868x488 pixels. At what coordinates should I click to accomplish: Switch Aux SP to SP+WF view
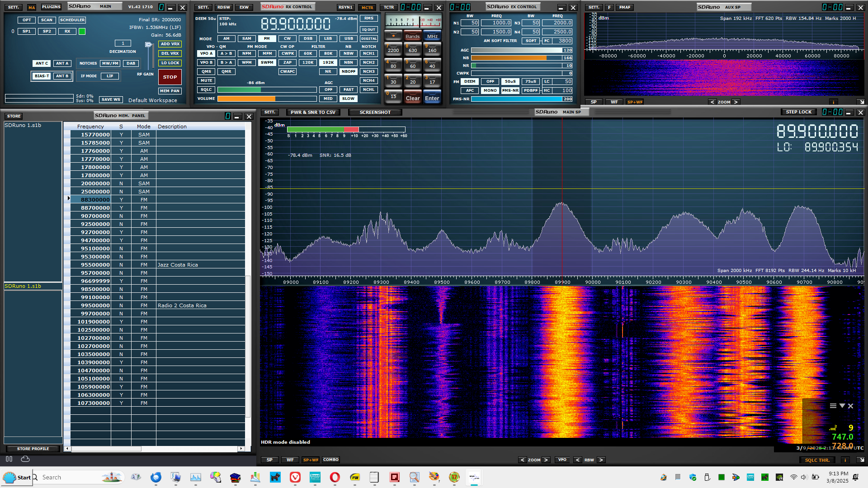(635, 102)
